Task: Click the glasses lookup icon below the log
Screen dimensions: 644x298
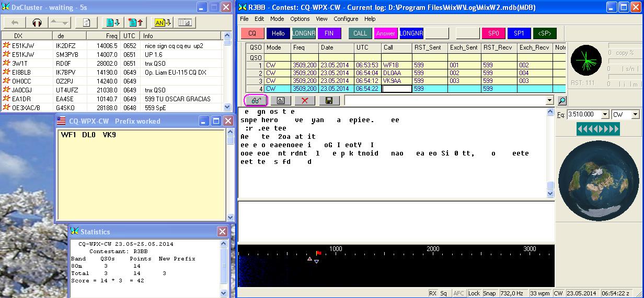Action: tap(256, 100)
